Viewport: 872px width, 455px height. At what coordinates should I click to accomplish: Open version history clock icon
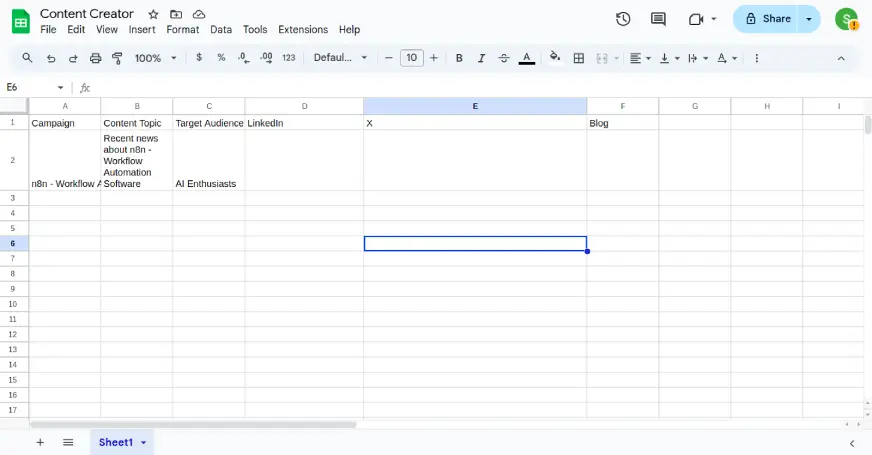click(623, 19)
